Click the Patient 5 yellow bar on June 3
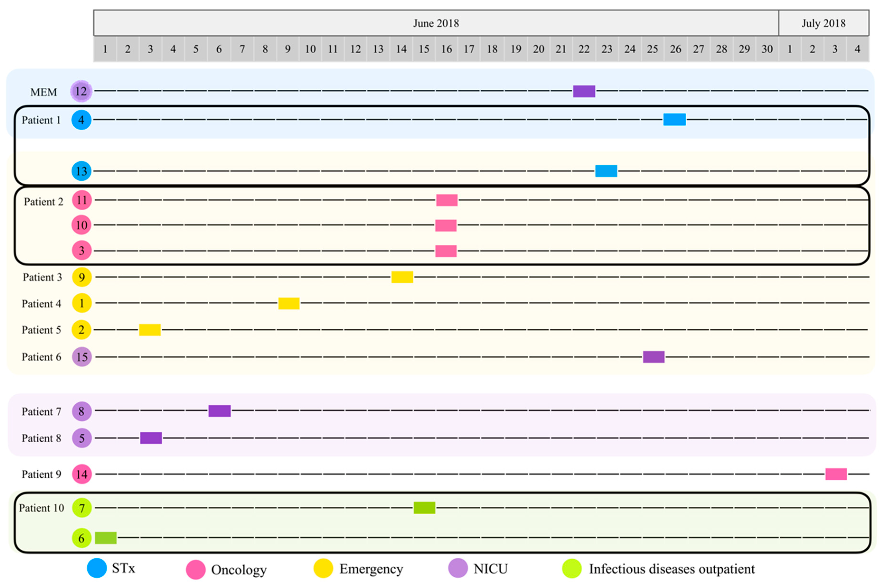The width and height of the screenshot is (885, 588). tap(150, 330)
